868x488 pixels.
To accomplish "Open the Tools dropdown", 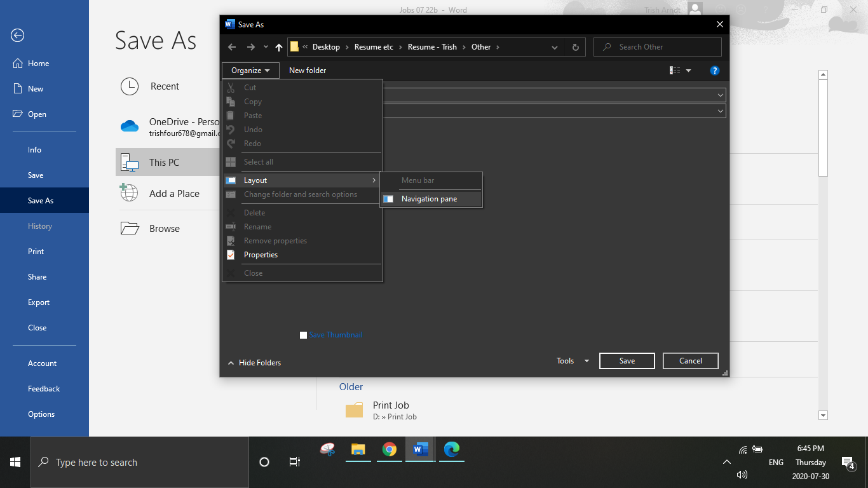I will (571, 360).
